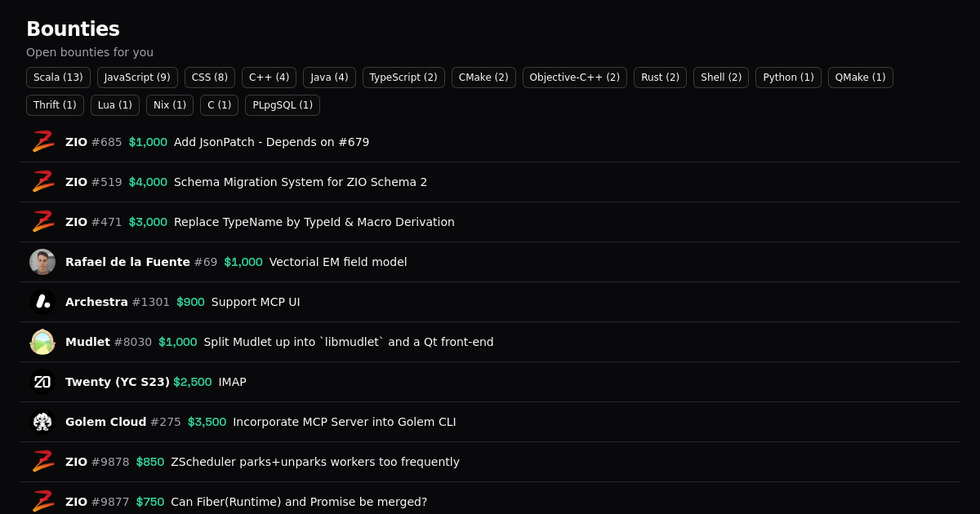Select the Objective-C++ (2) filter chip
Viewport: 980px width, 514px height.
tap(574, 78)
